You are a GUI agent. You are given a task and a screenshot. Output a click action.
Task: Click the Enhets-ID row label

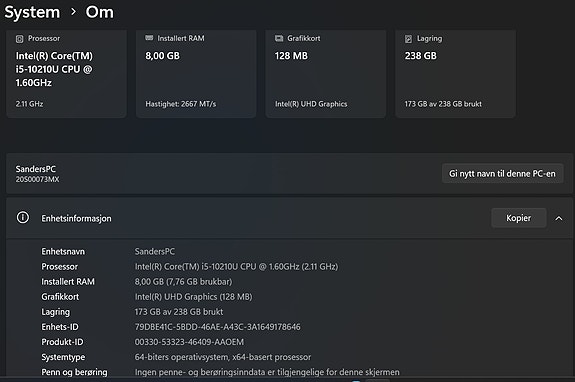60,327
